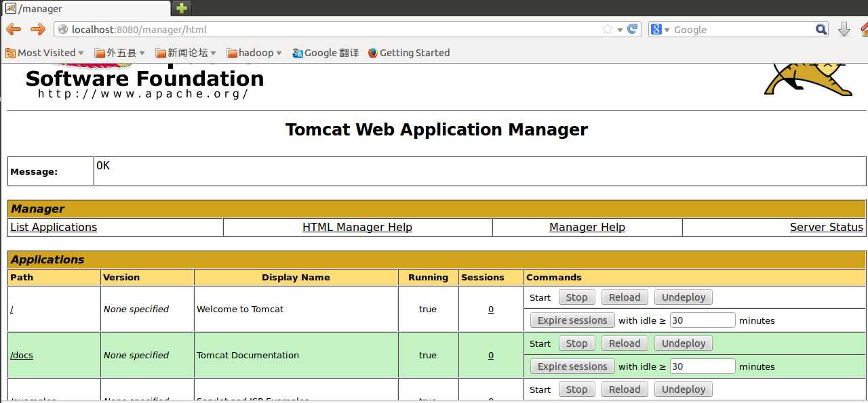Expire sessions for Welcome to Tomcat

pyautogui.click(x=572, y=320)
